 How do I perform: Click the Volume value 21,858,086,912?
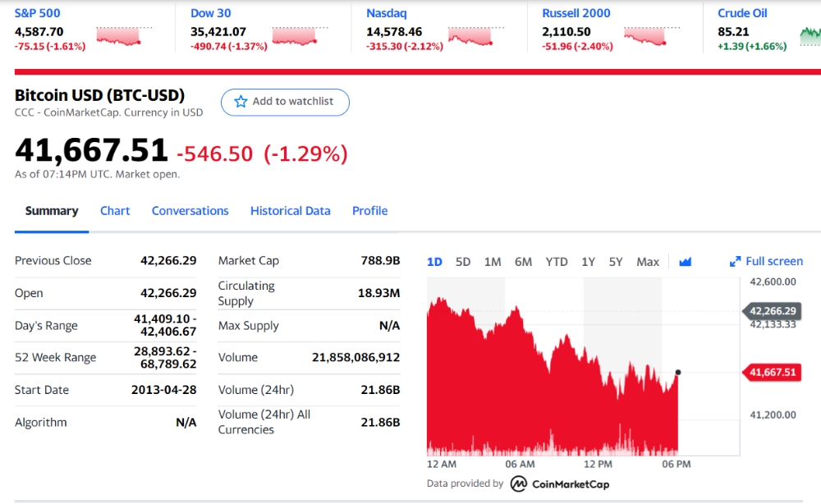pos(356,357)
